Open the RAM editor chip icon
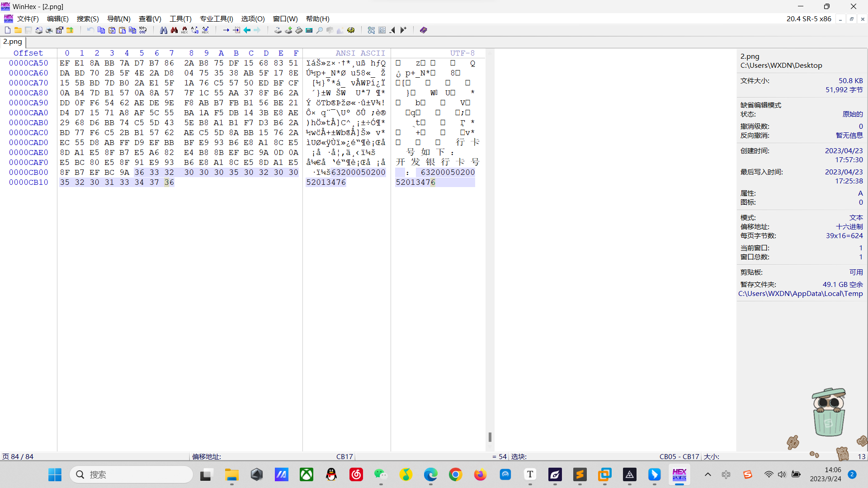 (x=299, y=30)
